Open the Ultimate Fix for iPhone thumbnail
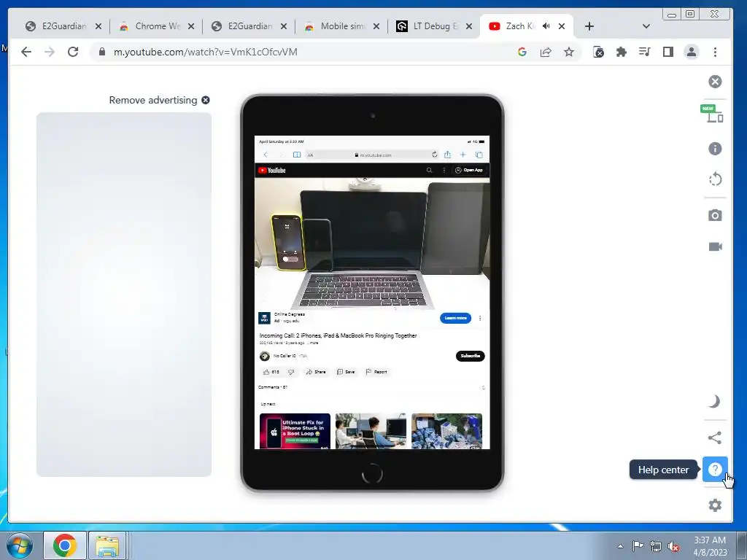The image size is (747, 560). click(x=295, y=431)
